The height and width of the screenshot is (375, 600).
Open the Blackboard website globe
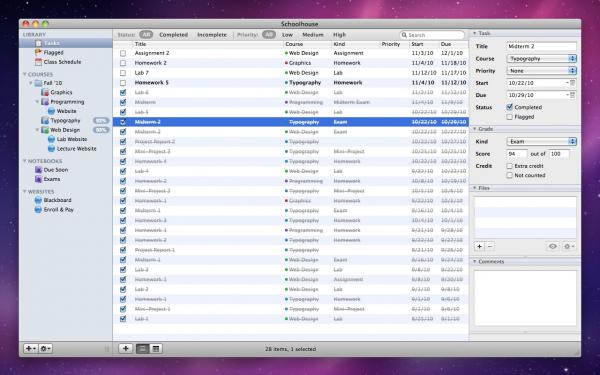click(38, 200)
